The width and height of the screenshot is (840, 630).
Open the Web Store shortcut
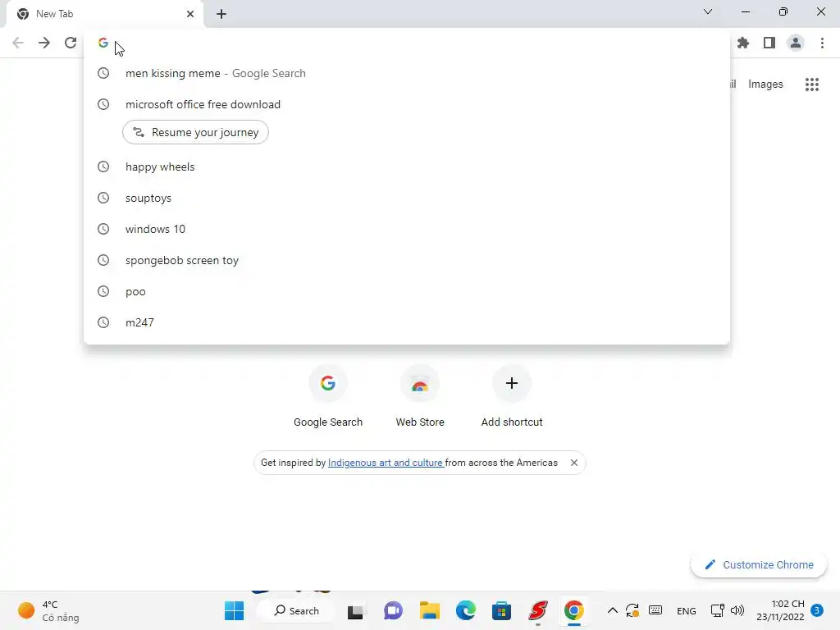pos(420,396)
